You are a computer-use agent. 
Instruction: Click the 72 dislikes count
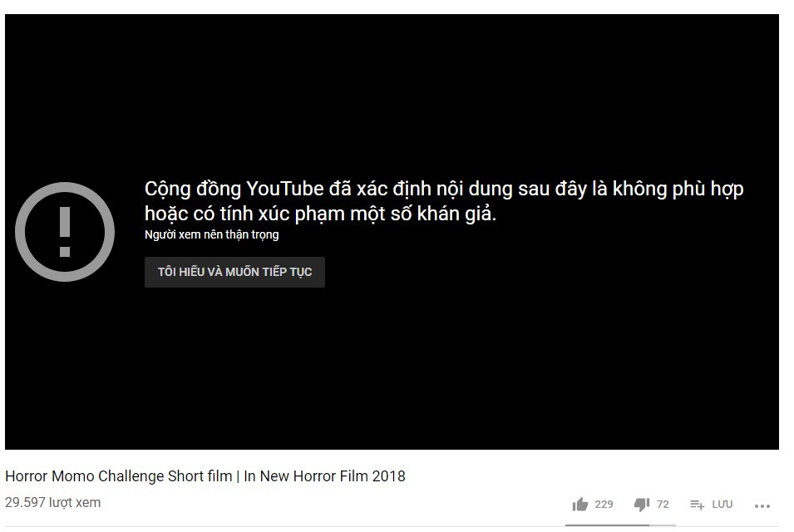click(x=663, y=505)
